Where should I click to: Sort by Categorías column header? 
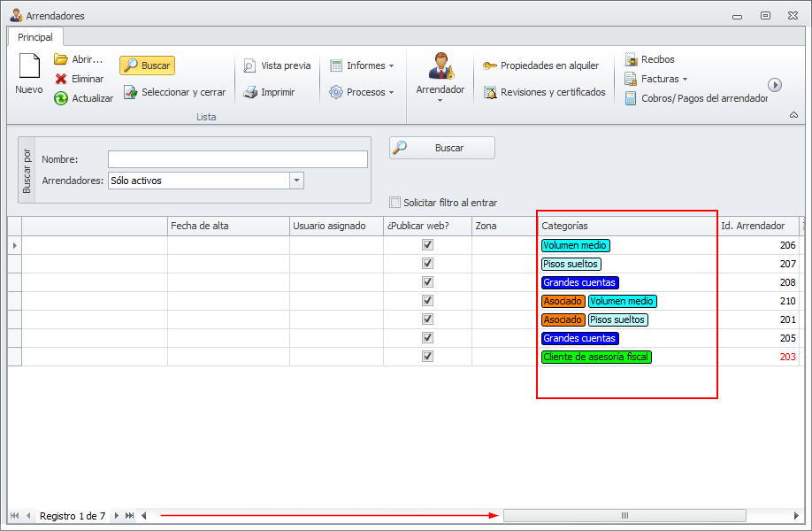[x=628, y=226]
